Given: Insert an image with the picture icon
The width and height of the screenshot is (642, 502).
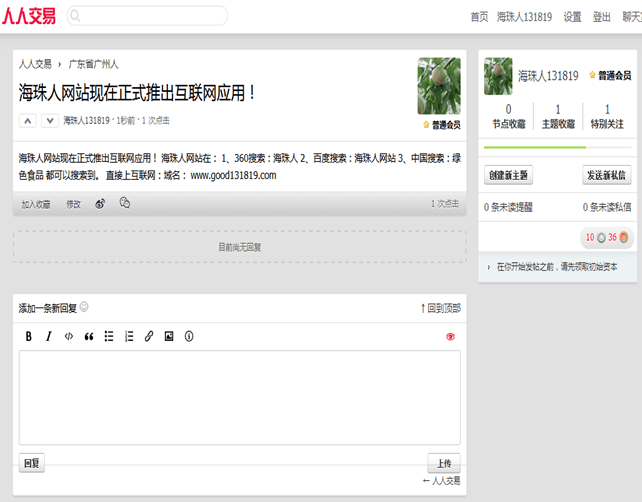Looking at the screenshot, I should [169, 336].
